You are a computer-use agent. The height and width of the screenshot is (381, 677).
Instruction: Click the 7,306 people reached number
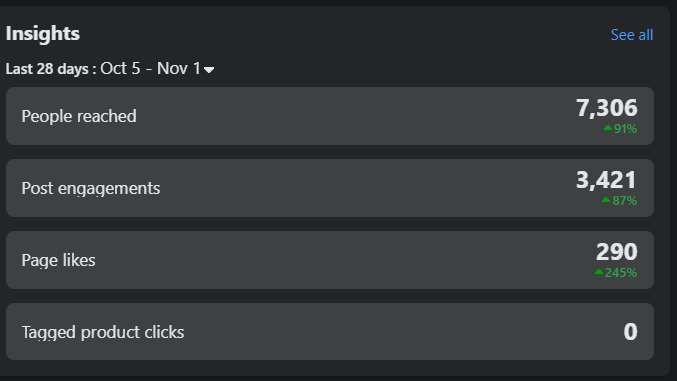click(607, 108)
